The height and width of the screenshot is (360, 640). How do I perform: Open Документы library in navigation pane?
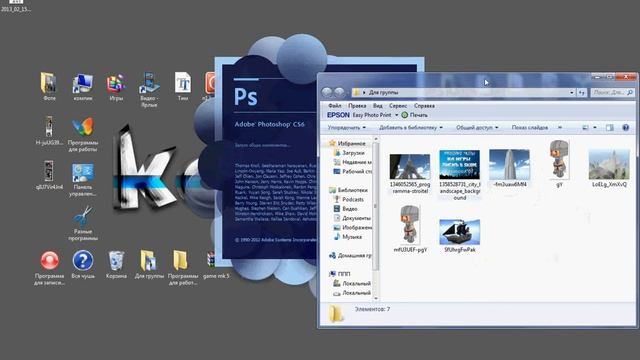tap(352, 218)
